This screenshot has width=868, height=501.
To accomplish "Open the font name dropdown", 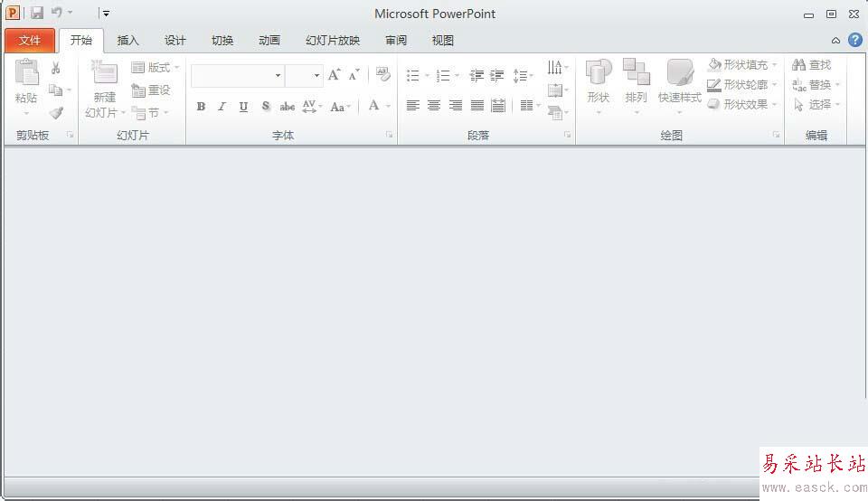I will 278,75.
